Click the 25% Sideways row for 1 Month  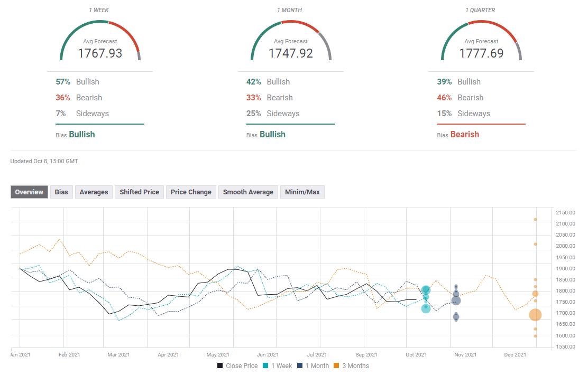273,114
